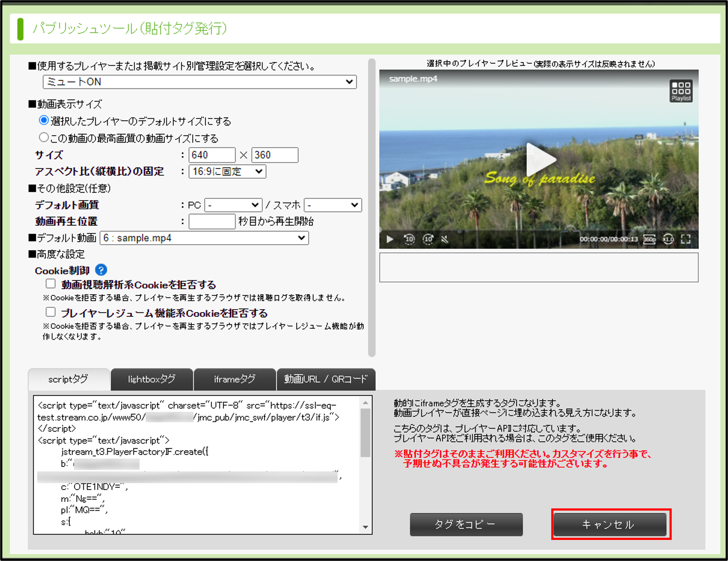
Task: Click the 動画再生位置 seconds input field
Action: coord(212,221)
